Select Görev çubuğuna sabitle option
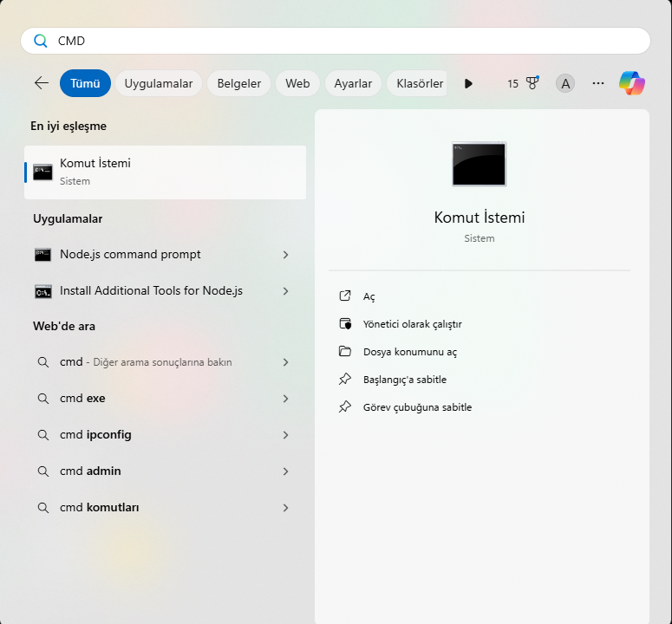 (x=417, y=407)
